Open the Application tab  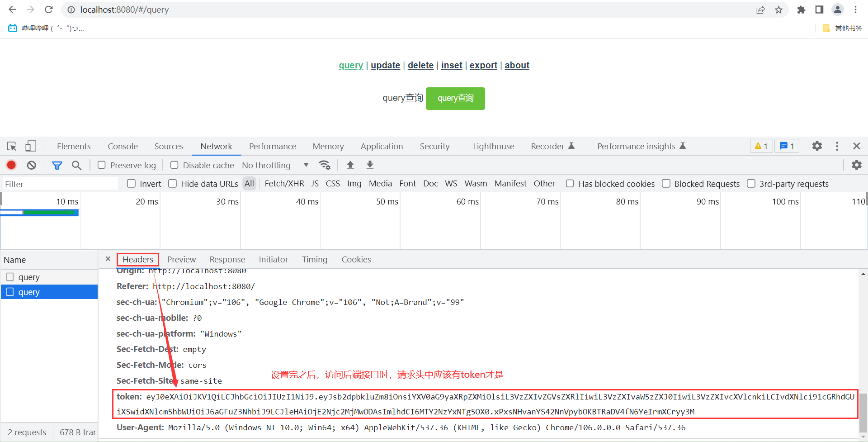[382, 146]
